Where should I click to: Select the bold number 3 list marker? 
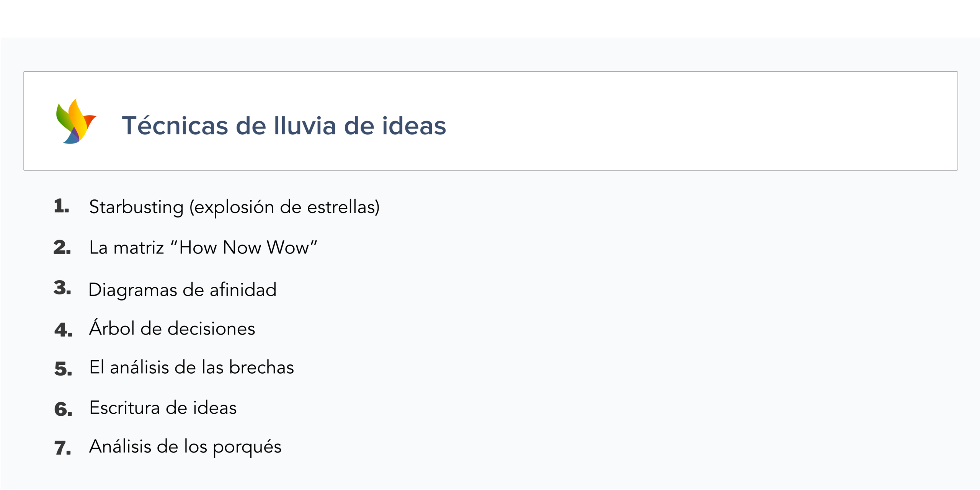62,288
